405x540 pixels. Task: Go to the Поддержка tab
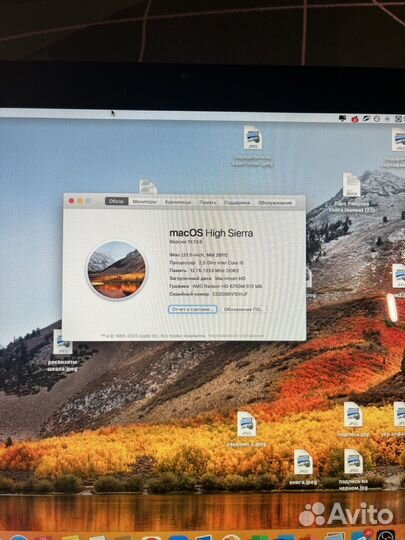[x=237, y=203]
